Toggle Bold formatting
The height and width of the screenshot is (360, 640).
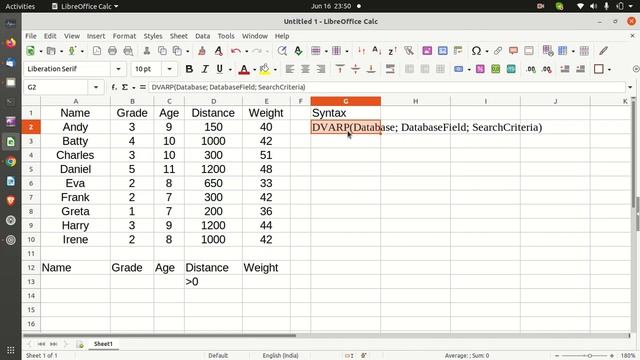[x=189, y=69]
